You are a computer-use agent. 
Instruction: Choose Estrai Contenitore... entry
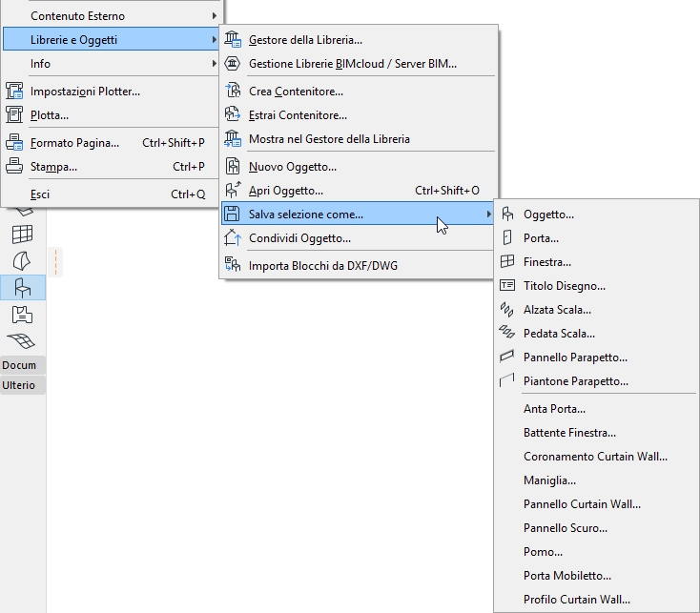pos(359,115)
